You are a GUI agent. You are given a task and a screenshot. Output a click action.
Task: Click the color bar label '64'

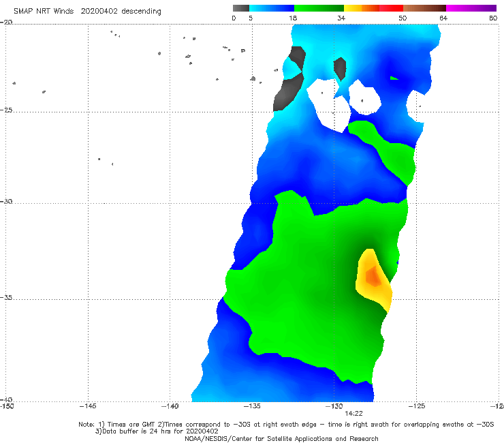click(443, 18)
